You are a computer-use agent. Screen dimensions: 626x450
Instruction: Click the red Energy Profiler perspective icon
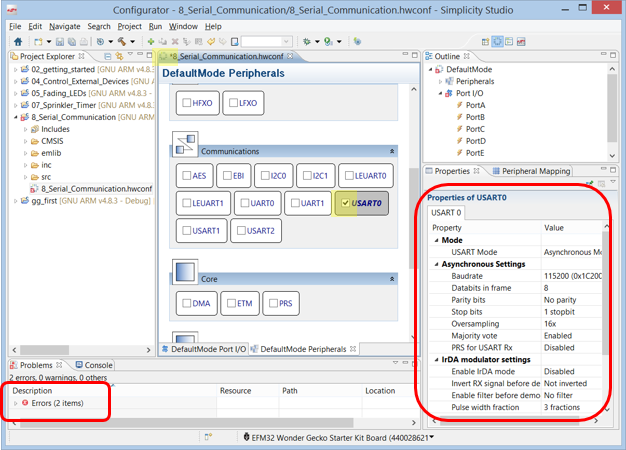click(x=521, y=42)
